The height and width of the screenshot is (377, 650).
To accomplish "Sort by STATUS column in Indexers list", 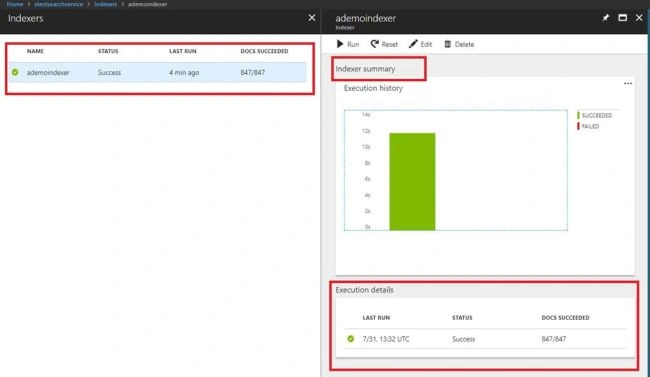I will point(108,51).
